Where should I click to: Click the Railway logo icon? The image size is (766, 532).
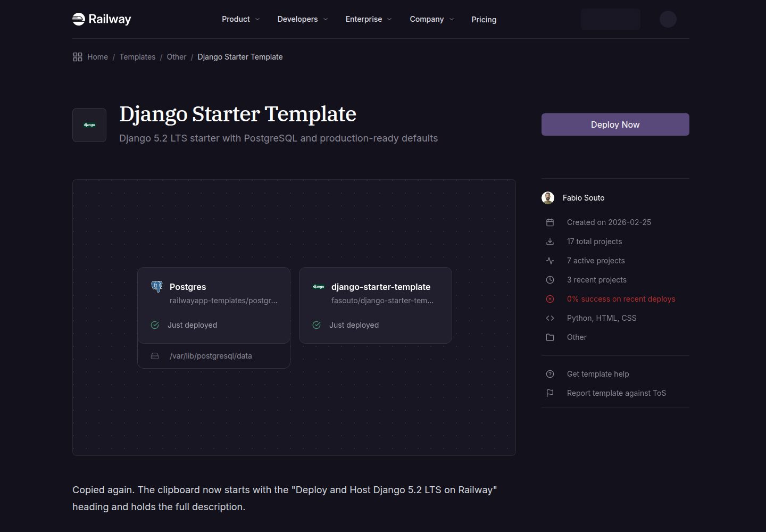(79, 19)
